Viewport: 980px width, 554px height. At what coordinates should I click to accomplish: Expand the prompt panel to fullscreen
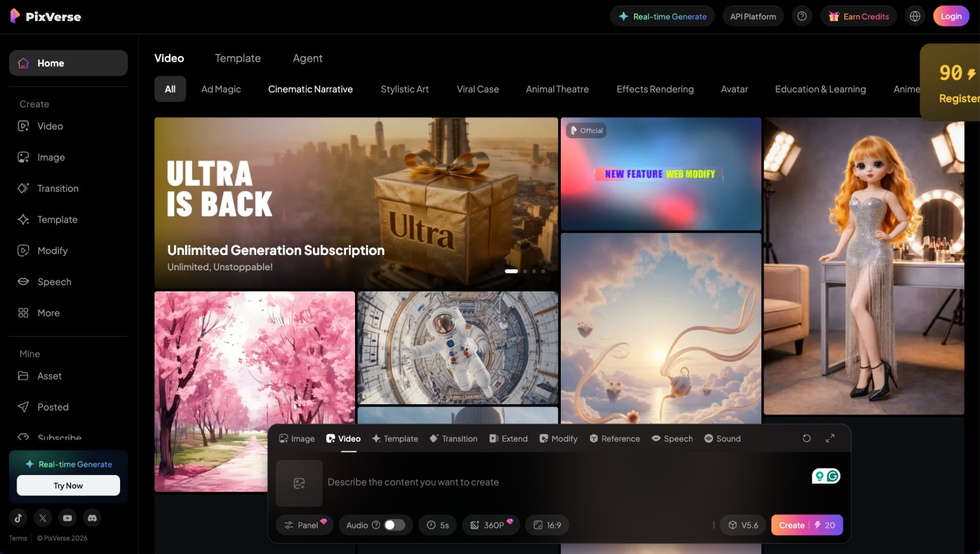(x=830, y=438)
